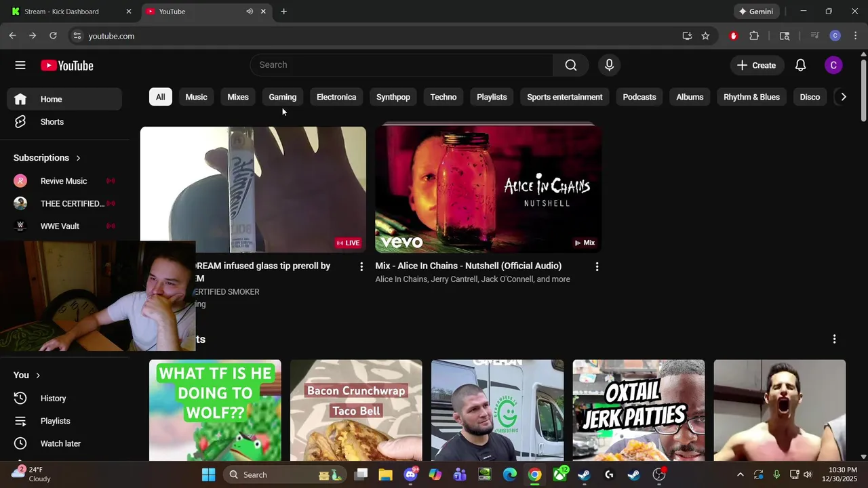868x488 pixels.
Task: Open Shorts from the sidebar
Action: [x=65, y=122]
